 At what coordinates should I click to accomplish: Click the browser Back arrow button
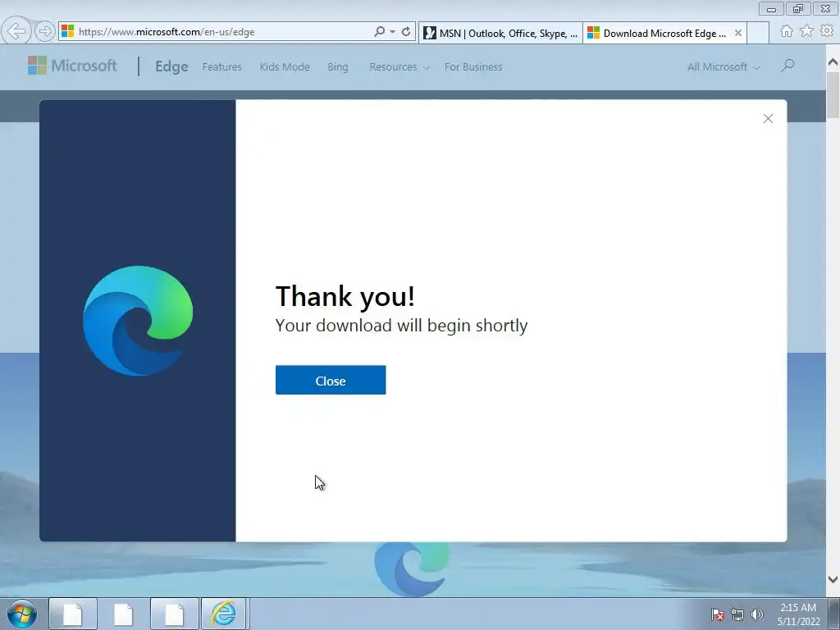tap(16, 31)
